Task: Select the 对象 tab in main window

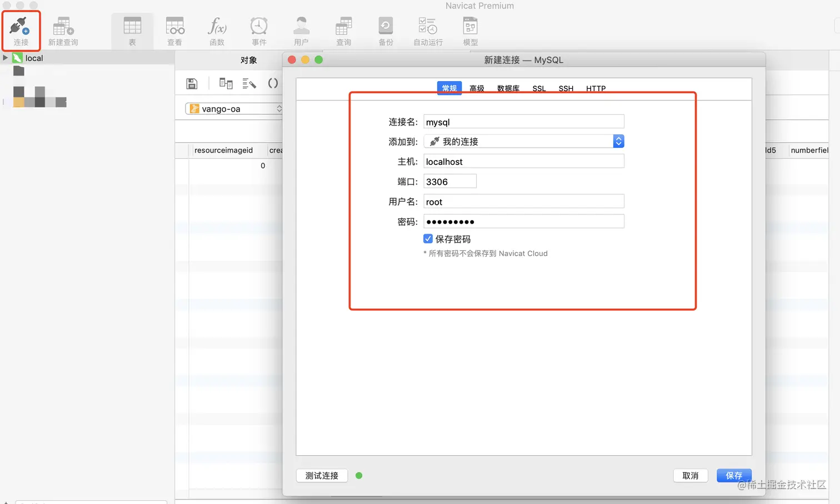Action: [x=248, y=60]
